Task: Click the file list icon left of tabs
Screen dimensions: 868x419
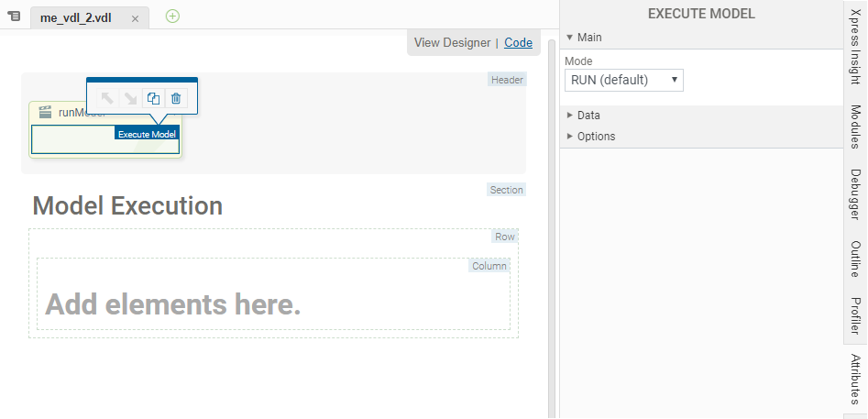Action: (x=14, y=17)
